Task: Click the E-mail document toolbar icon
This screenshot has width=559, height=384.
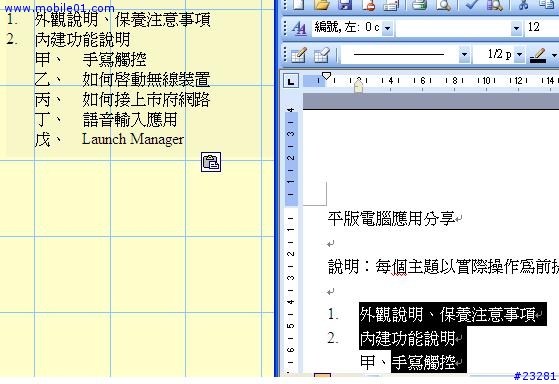Action: click(x=391, y=4)
